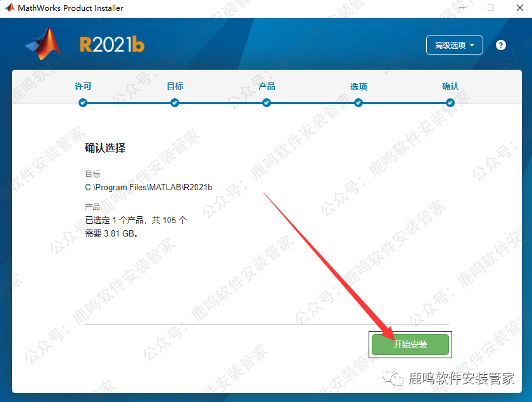Open help via the question mark icon

pos(501,45)
